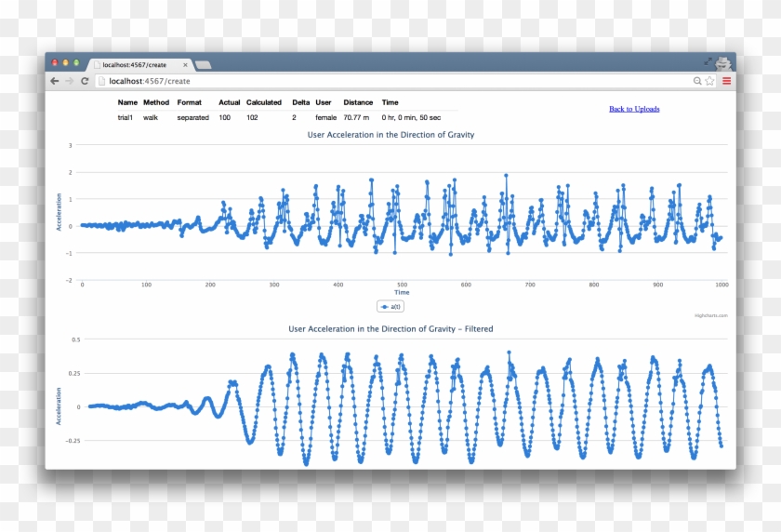
Task: Reload the localhost create page
Action: pyautogui.click(x=85, y=81)
